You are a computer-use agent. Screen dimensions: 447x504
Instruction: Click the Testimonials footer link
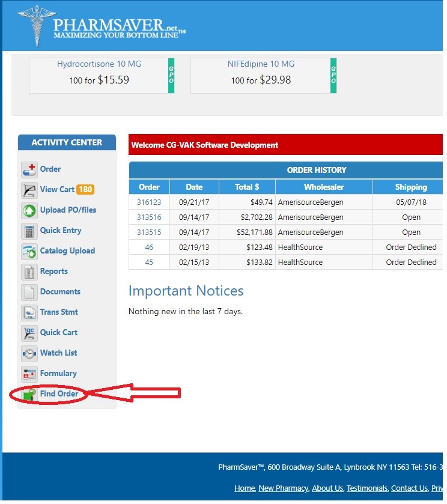pos(367,488)
